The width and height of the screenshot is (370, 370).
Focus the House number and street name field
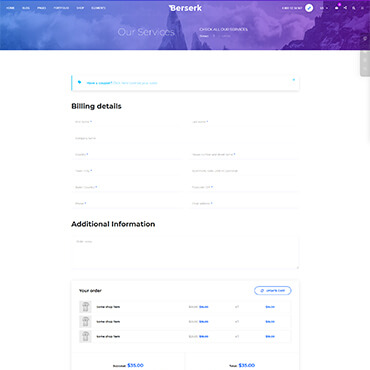click(243, 155)
